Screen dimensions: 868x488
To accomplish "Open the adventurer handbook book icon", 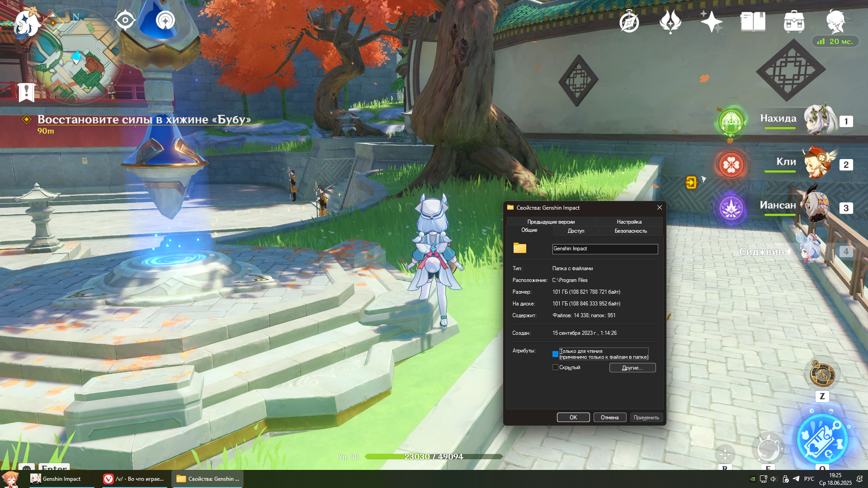I will click(x=753, y=21).
